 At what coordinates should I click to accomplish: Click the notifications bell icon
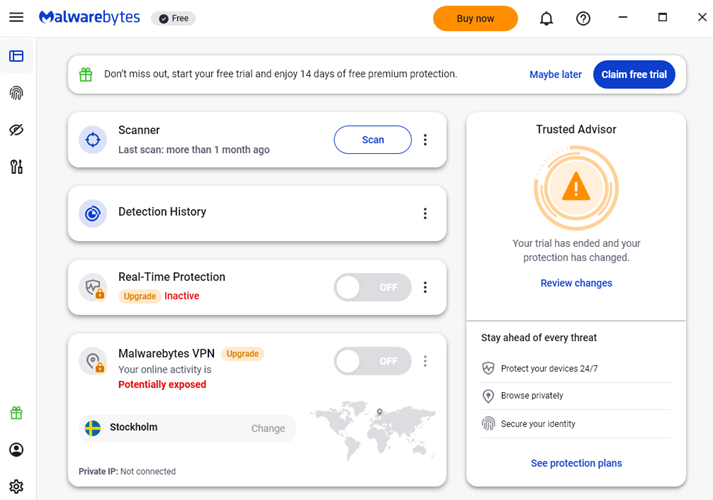click(546, 19)
